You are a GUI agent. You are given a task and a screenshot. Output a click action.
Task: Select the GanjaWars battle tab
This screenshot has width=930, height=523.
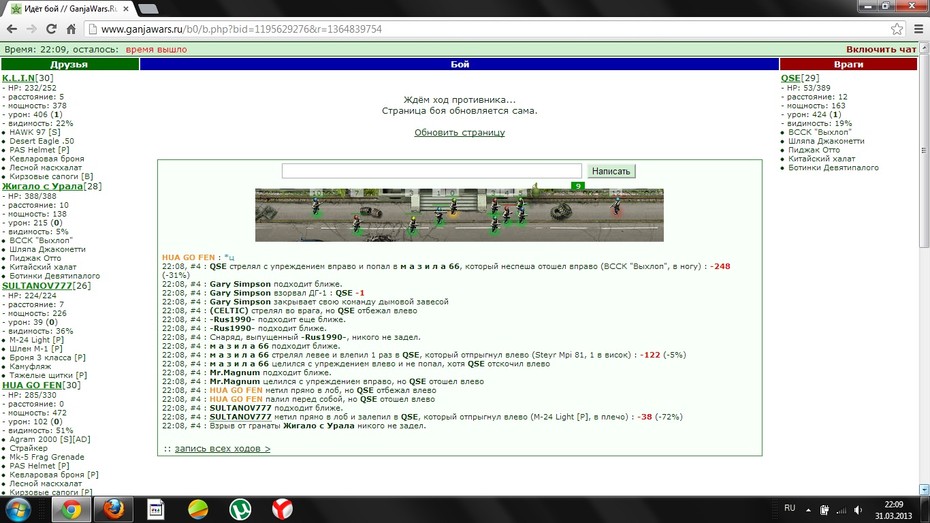(70, 8)
